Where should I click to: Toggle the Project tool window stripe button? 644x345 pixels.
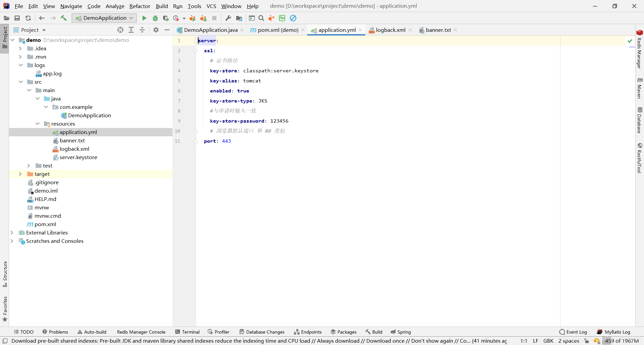click(5, 37)
